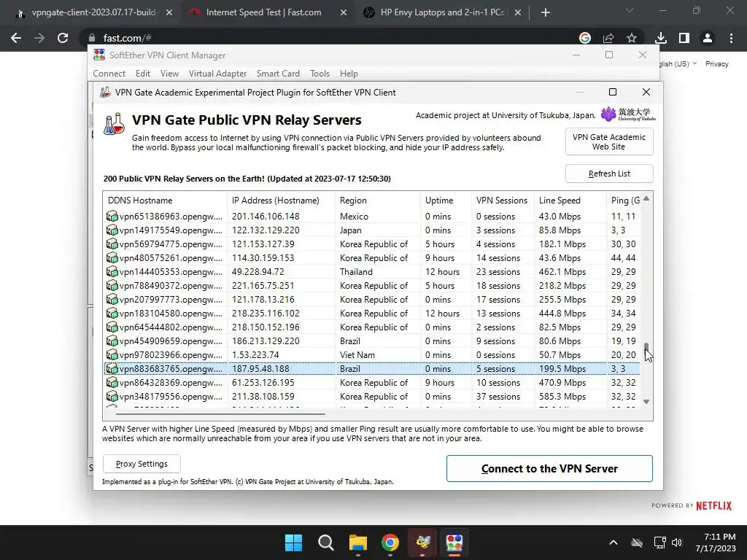Click the bee application icon on the taskbar
The height and width of the screenshot is (560, 747).
click(422, 542)
